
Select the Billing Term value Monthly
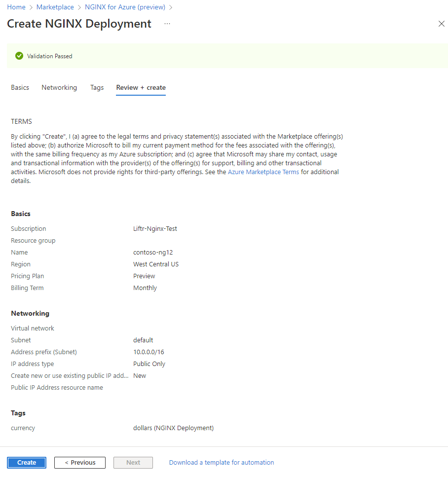(145, 288)
